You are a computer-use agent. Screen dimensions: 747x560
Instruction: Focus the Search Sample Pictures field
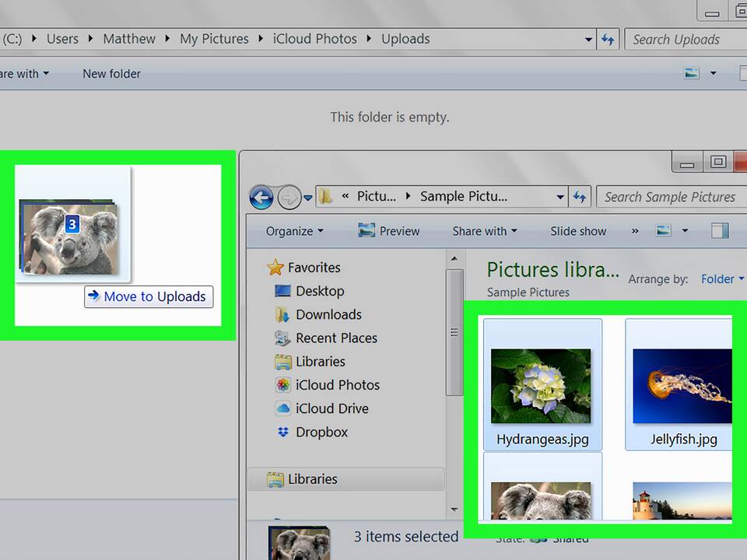[x=671, y=197]
